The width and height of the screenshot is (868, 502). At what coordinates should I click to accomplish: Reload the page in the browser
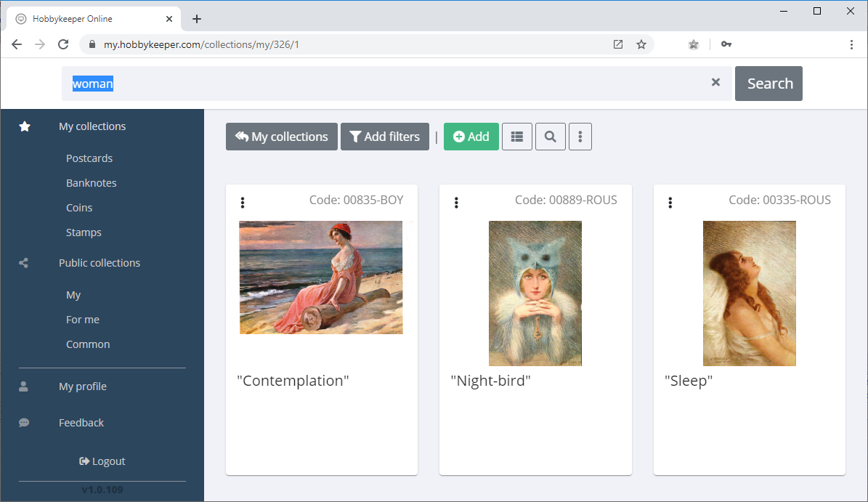pos(63,44)
